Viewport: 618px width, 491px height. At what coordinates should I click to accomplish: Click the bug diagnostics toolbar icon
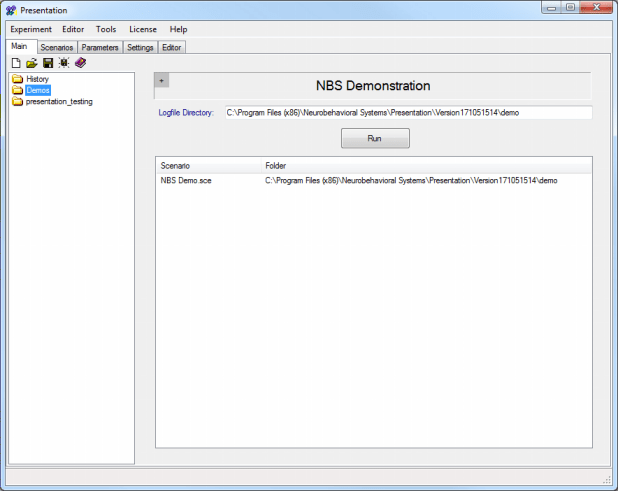coord(64,63)
